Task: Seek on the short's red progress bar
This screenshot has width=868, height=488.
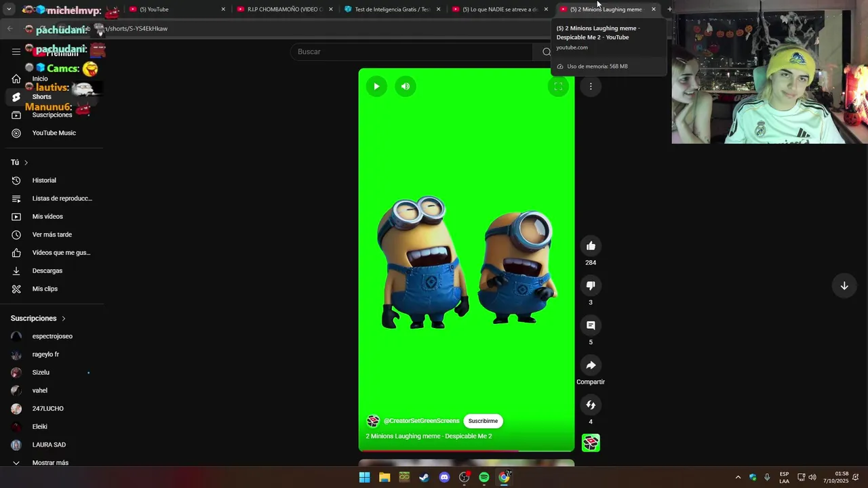Action: pos(467,450)
